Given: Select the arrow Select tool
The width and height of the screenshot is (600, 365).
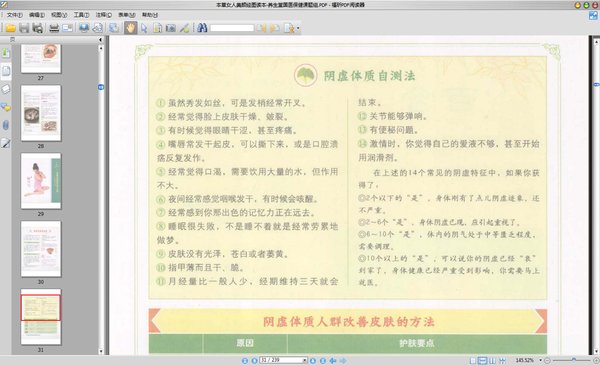Looking at the screenshot, I should tap(144, 28).
